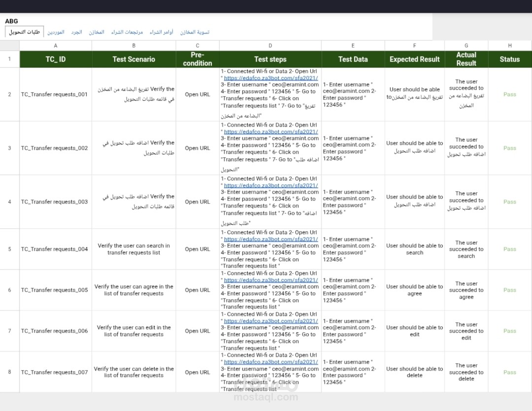This screenshot has height=411, width=532.
Task: Select cell TC_Transfer requests_006
Action: click(x=56, y=331)
